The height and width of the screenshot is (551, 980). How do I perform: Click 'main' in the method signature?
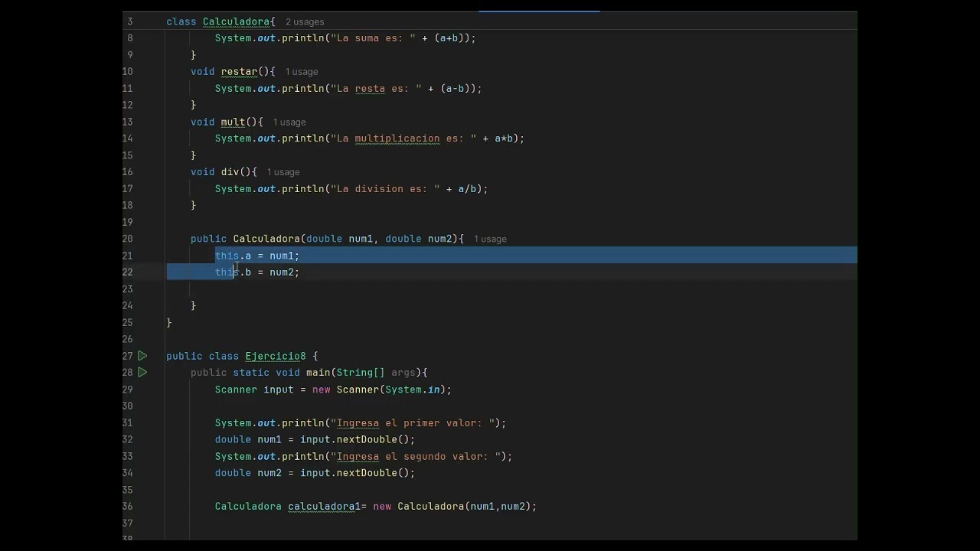pyautogui.click(x=318, y=373)
